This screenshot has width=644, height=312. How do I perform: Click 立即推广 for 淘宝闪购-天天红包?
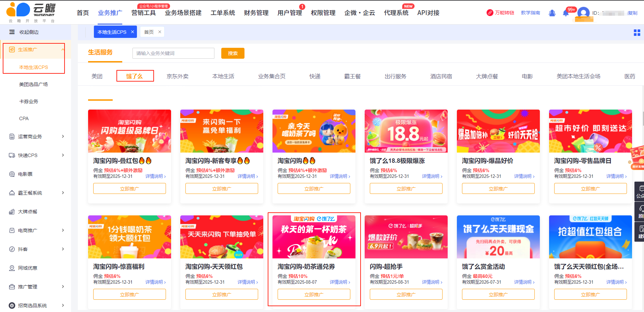(222, 294)
